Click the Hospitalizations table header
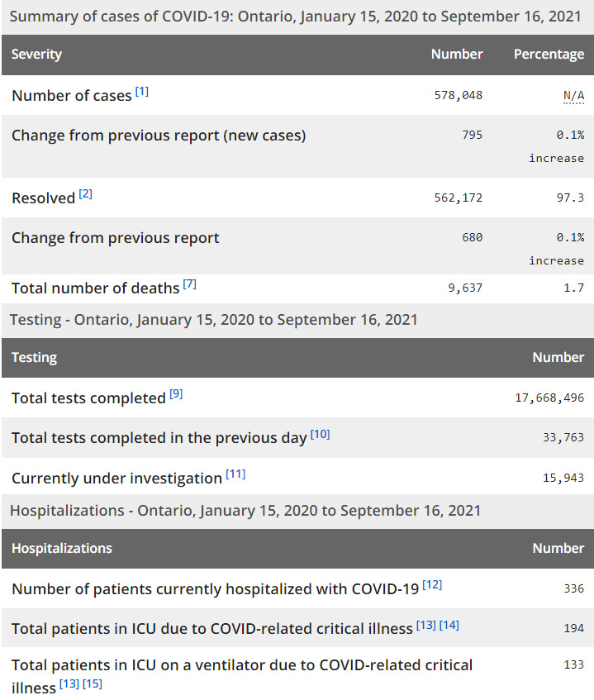The width and height of the screenshot is (594, 700). 61,549
